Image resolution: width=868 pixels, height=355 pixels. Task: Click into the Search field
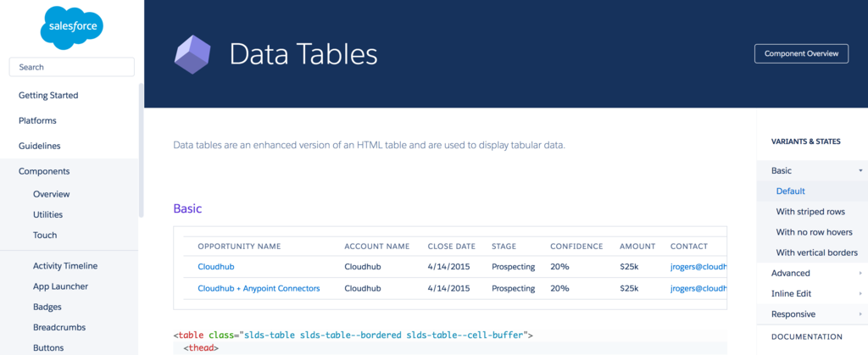pos(72,67)
